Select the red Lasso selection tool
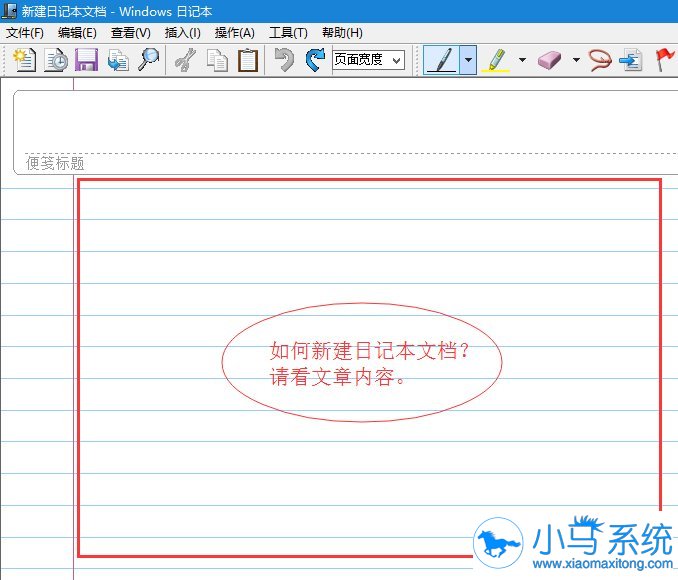The image size is (678, 580). pyautogui.click(x=600, y=60)
